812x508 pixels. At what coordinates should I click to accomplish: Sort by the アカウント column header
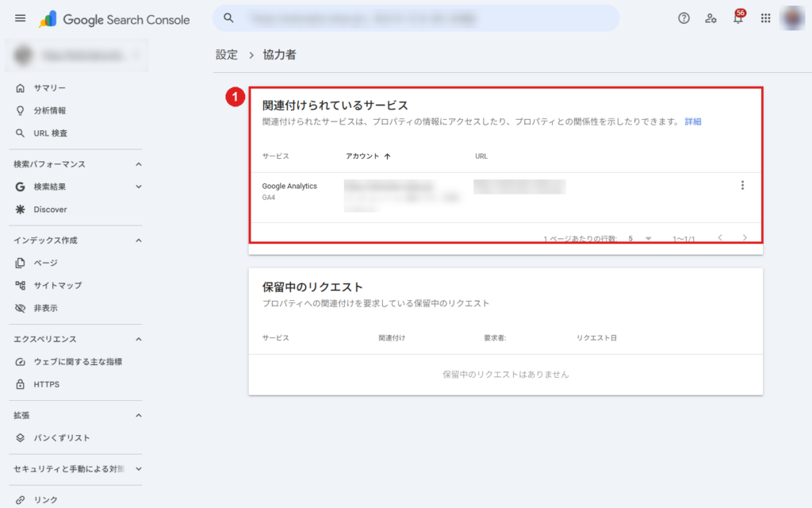click(368, 156)
